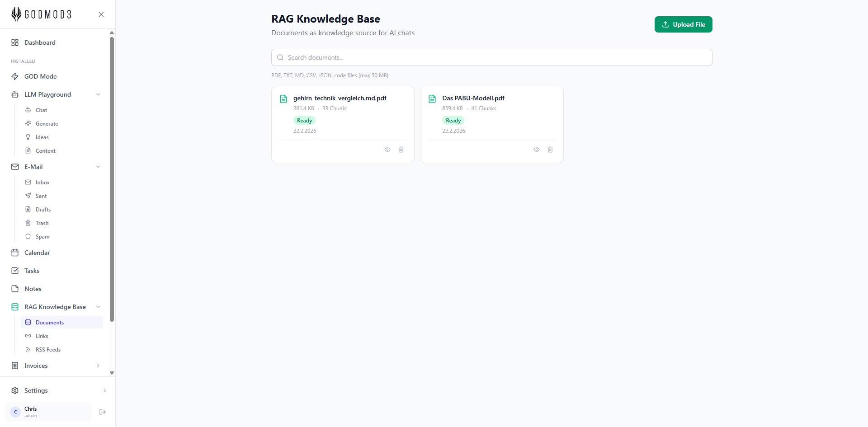Image resolution: width=868 pixels, height=427 pixels.
Task: Delete the gehirn_technik_vergleich.md.pdf document
Action: click(x=401, y=150)
